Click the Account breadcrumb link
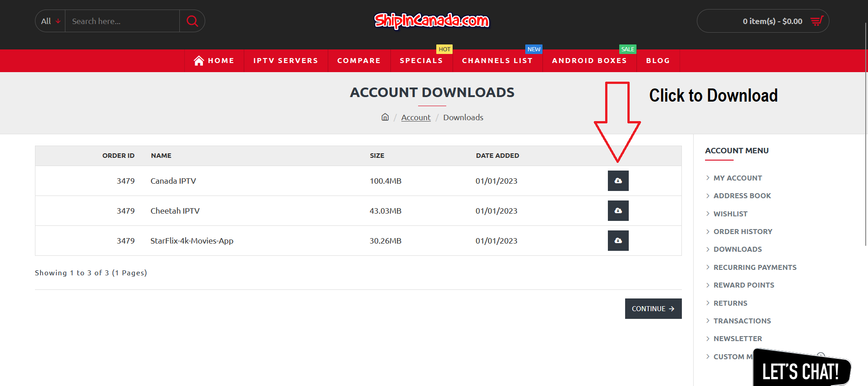Viewport: 868px width, 386px height. [x=416, y=117]
